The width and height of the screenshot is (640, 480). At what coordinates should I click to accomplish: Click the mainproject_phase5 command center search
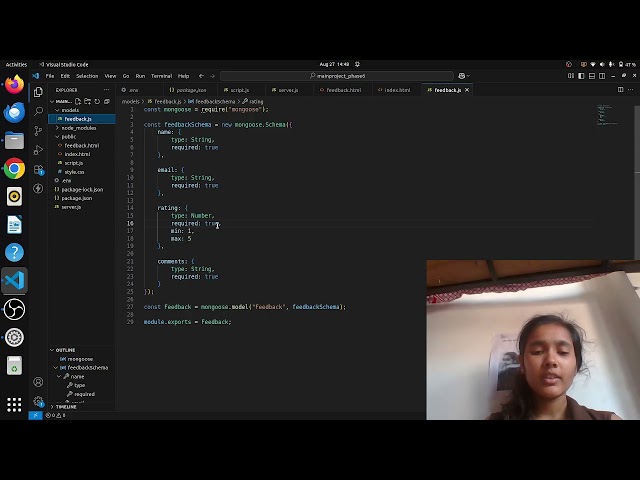[x=337, y=76]
